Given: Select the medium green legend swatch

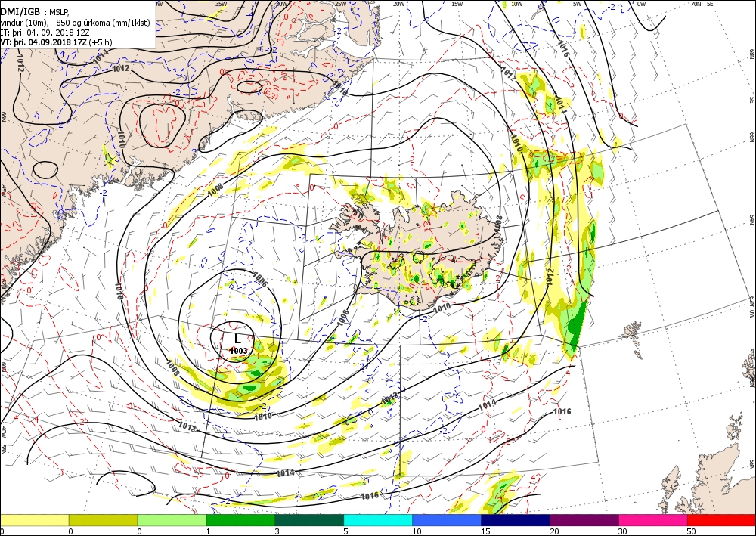Looking at the screenshot, I should [x=240, y=519].
